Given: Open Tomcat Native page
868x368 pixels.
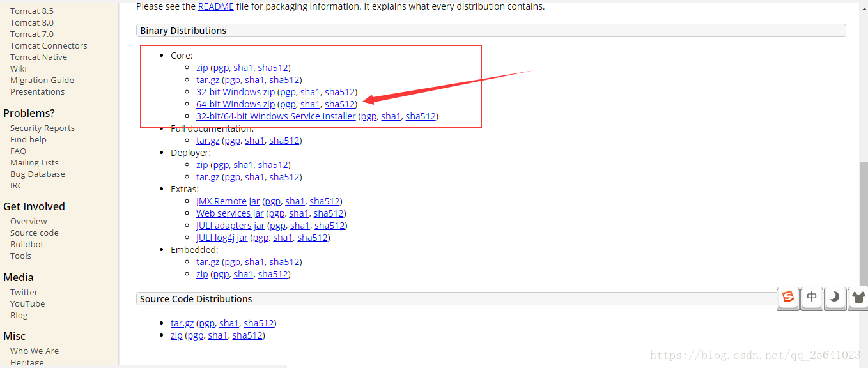Looking at the screenshot, I should (38, 57).
